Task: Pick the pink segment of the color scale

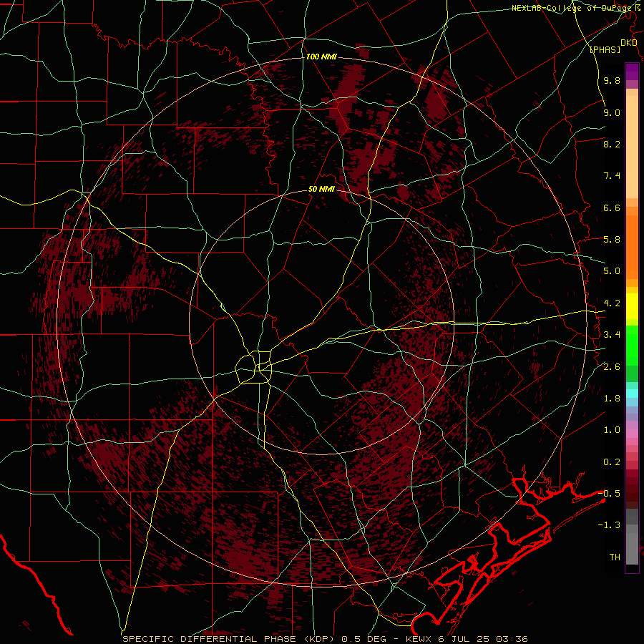Action: 632,434
